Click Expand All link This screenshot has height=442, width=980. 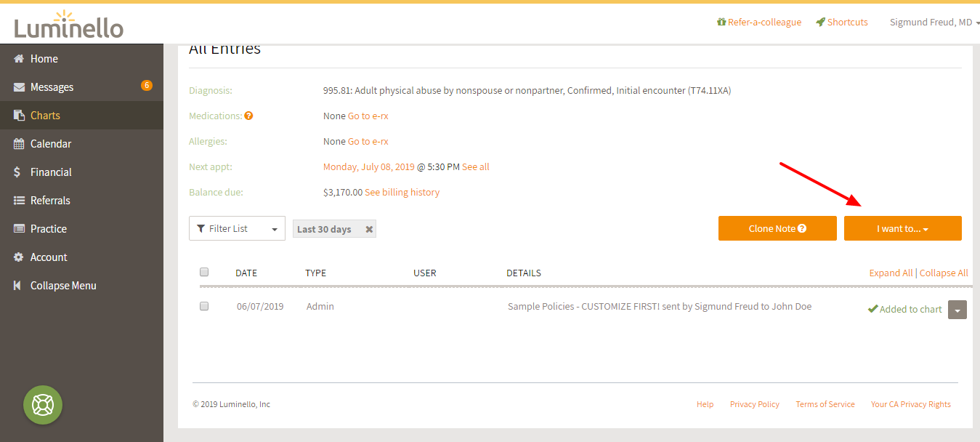click(891, 273)
